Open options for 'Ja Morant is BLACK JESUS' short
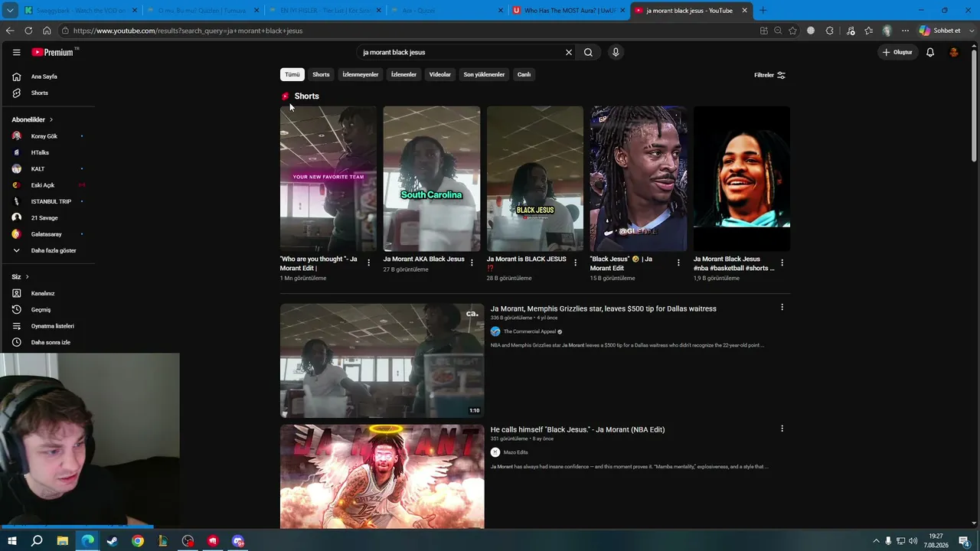980x551 pixels. point(575,262)
